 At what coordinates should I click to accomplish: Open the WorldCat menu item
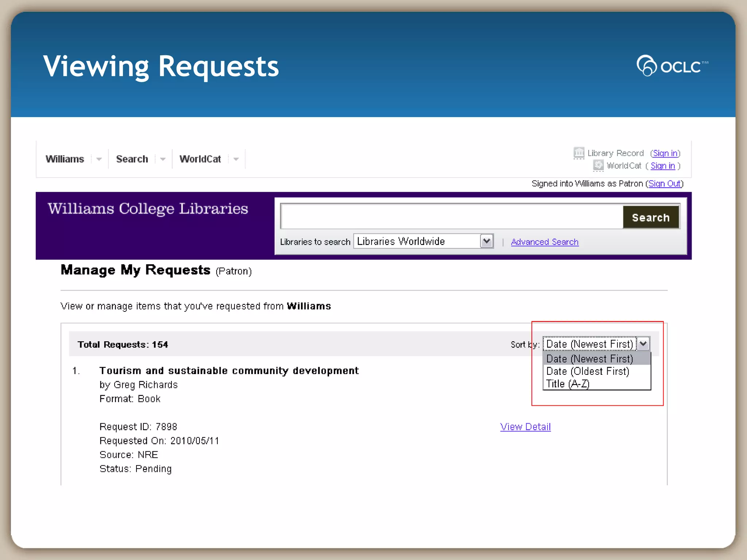pos(200,159)
